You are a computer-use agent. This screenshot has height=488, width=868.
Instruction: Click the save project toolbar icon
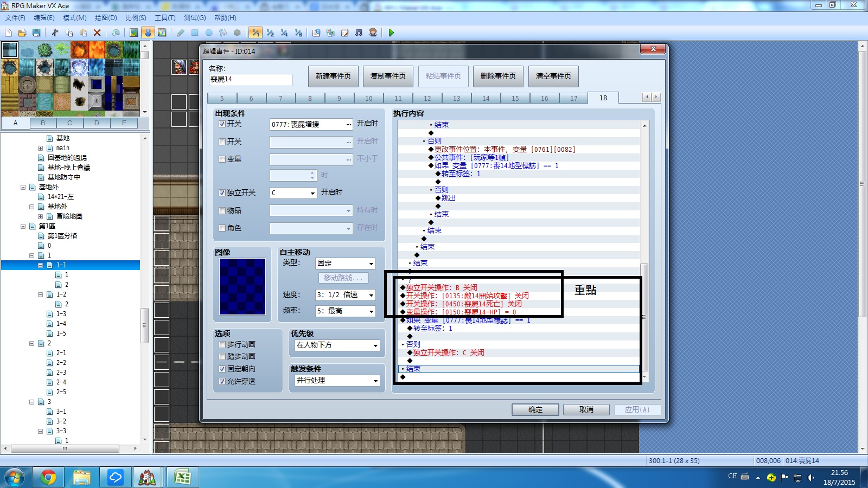[36, 33]
